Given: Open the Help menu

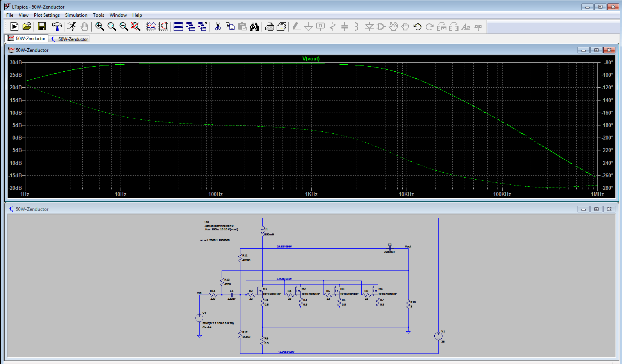Looking at the screenshot, I should click(x=137, y=15).
